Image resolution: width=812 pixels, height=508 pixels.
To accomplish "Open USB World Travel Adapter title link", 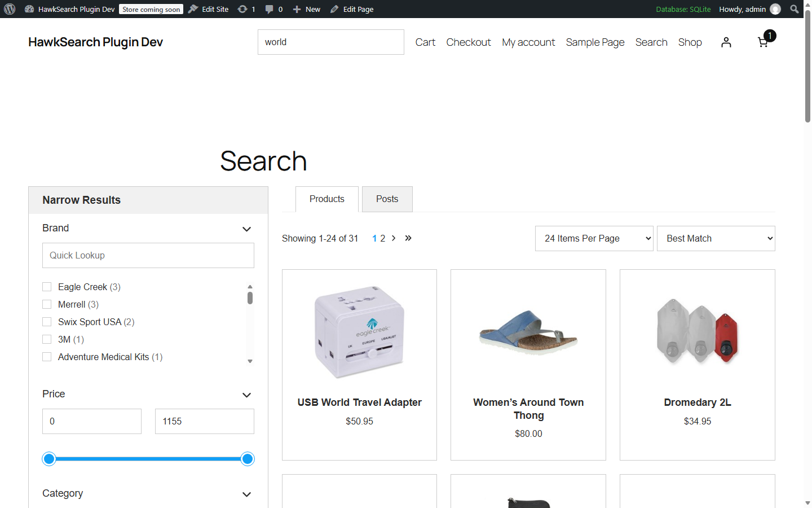I will (x=360, y=402).
